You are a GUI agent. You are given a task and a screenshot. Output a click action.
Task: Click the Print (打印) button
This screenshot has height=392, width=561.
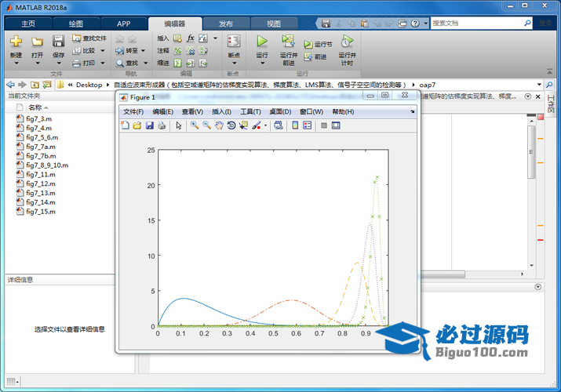(x=85, y=64)
